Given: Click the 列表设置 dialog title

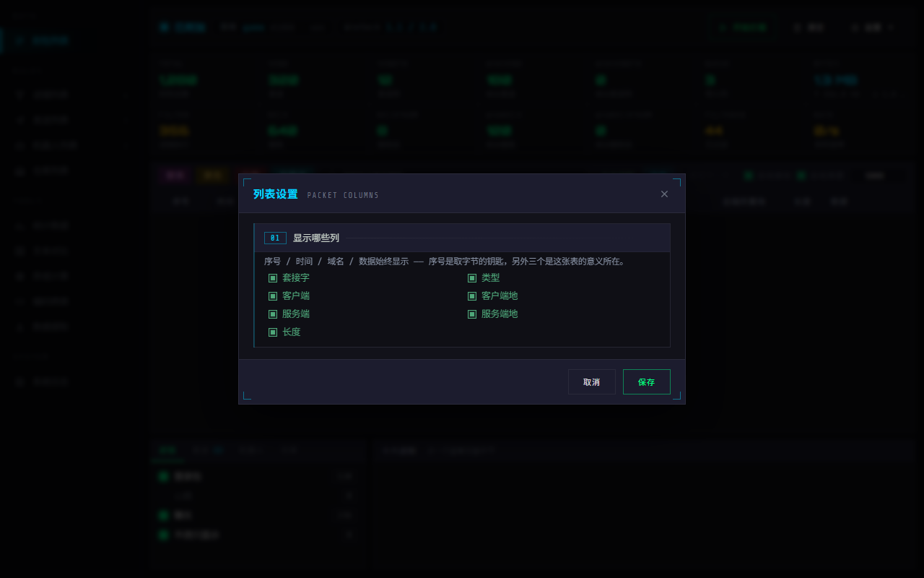Looking at the screenshot, I should coord(275,194).
